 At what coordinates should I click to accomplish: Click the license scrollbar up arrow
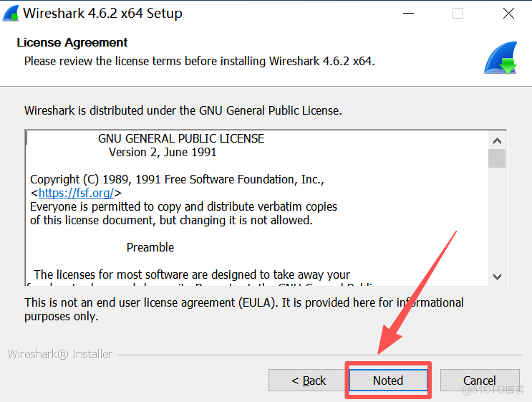coord(497,140)
